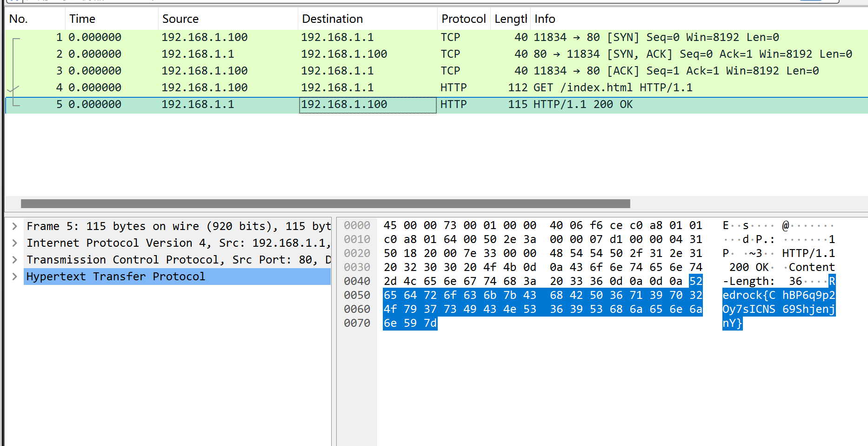Sort by the Protocol column header

click(x=463, y=19)
